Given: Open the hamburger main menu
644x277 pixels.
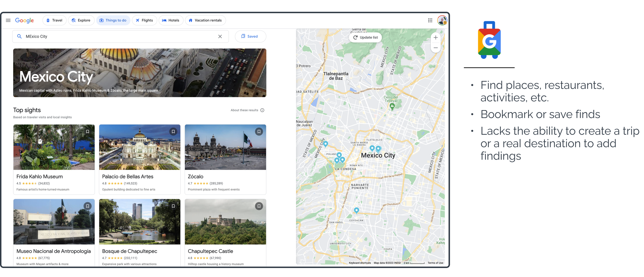Looking at the screenshot, I should click(8, 20).
